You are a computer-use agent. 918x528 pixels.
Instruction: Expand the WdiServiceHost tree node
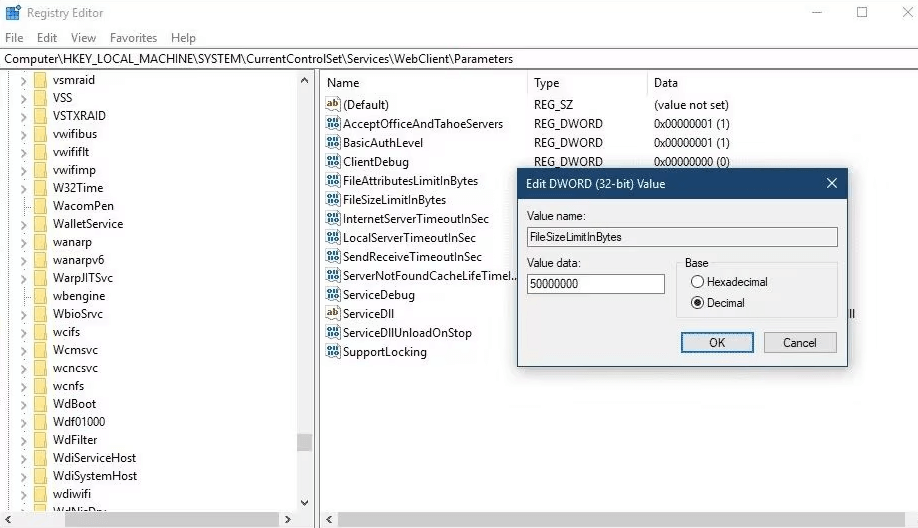[24, 458]
